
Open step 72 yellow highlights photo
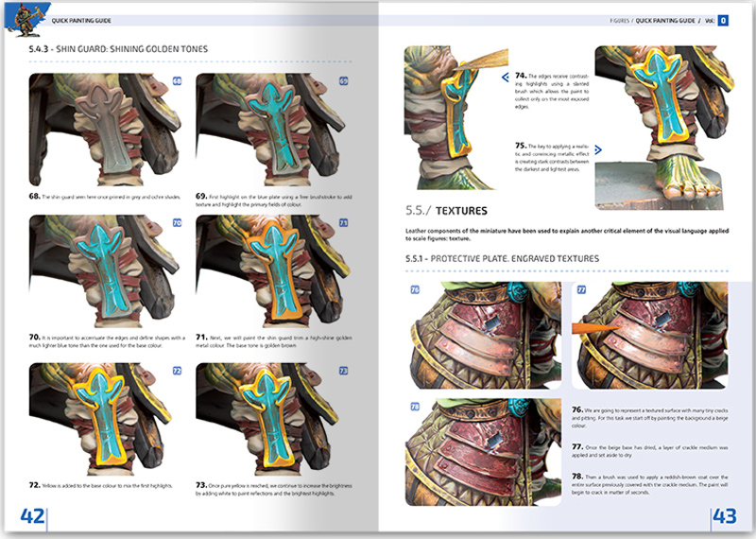tap(106, 419)
